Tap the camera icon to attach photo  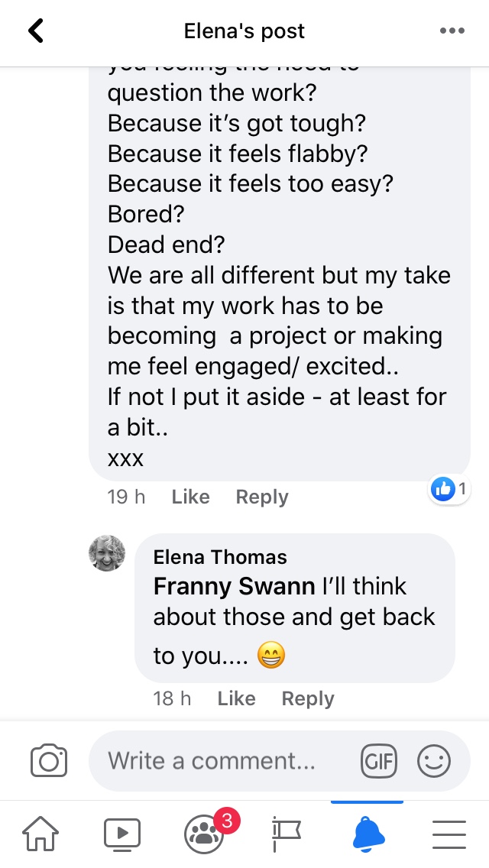tap(49, 761)
